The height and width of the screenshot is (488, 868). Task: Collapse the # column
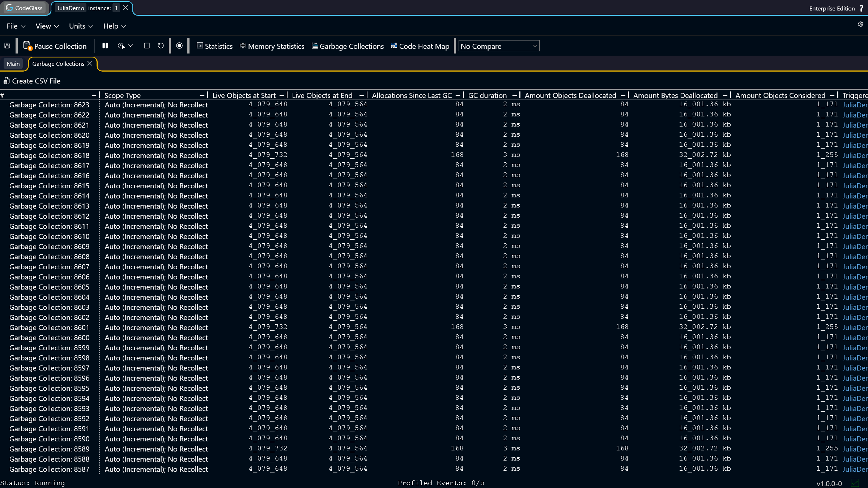tap(94, 95)
